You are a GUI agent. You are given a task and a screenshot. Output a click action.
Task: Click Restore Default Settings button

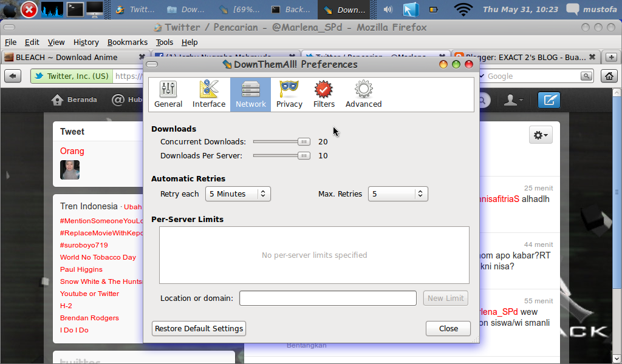point(199,328)
